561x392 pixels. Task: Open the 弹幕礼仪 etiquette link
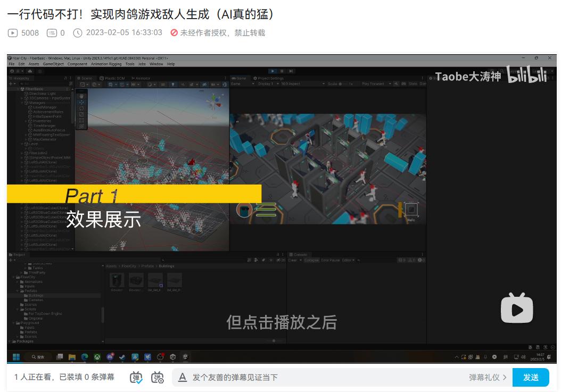488,377
